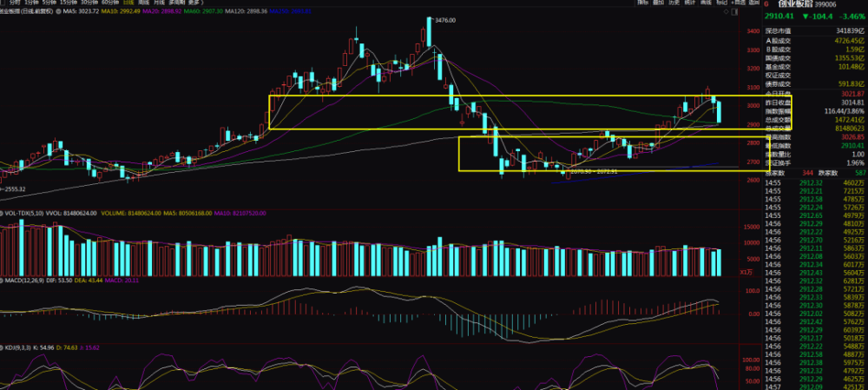Click the 3476.00 high price marker

coord(445,20)
